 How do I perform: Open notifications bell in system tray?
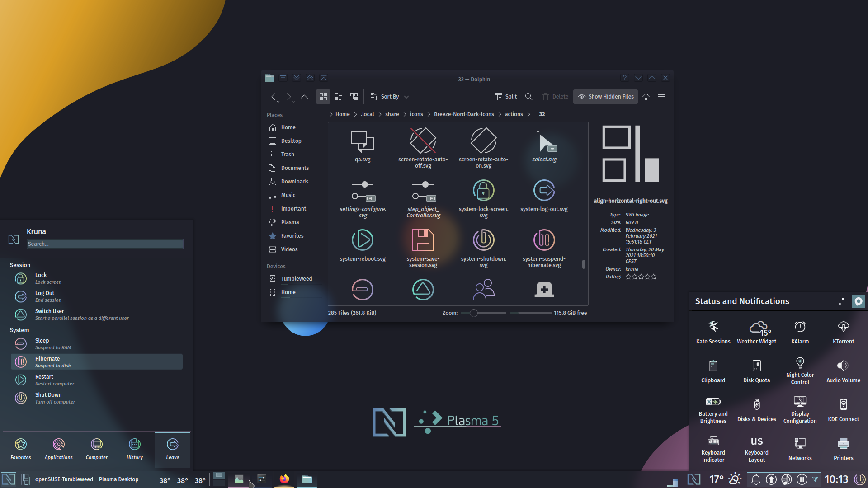pos(755,479)
